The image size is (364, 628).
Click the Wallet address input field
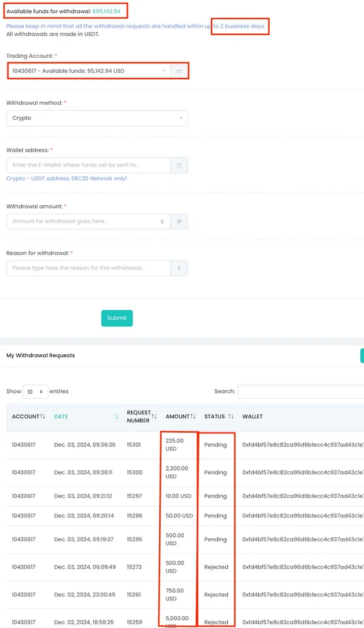tap(88, 165)
